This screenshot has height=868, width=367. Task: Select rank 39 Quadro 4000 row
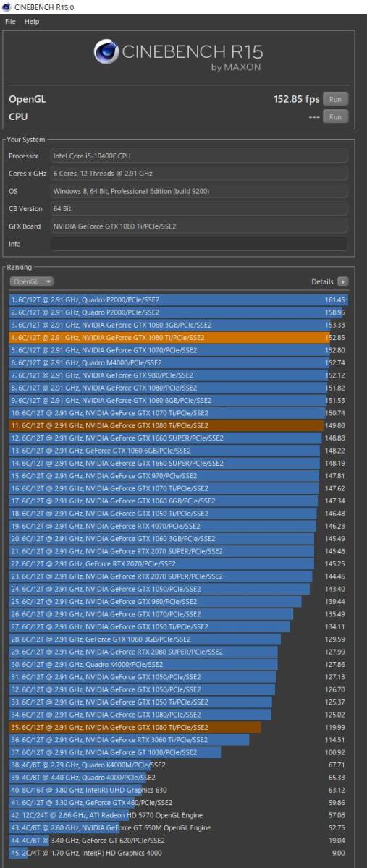point(179,778)
